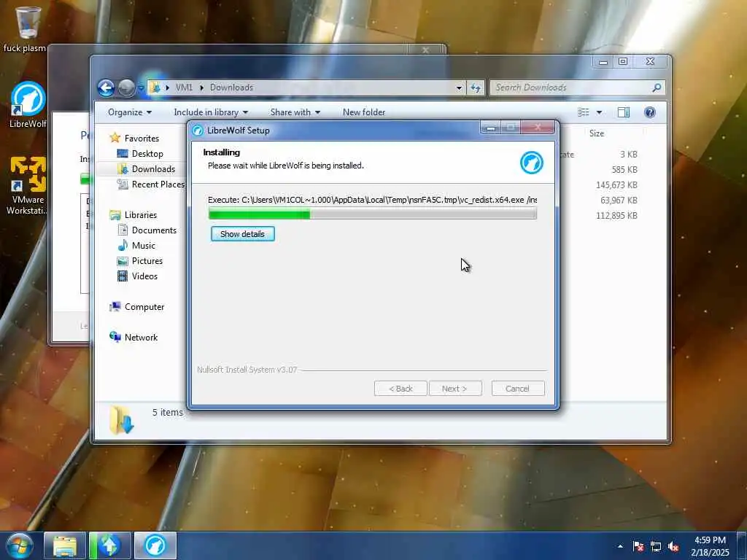Click the change view icon in Explorer
The image size is (747, 560).
[584, 112]
